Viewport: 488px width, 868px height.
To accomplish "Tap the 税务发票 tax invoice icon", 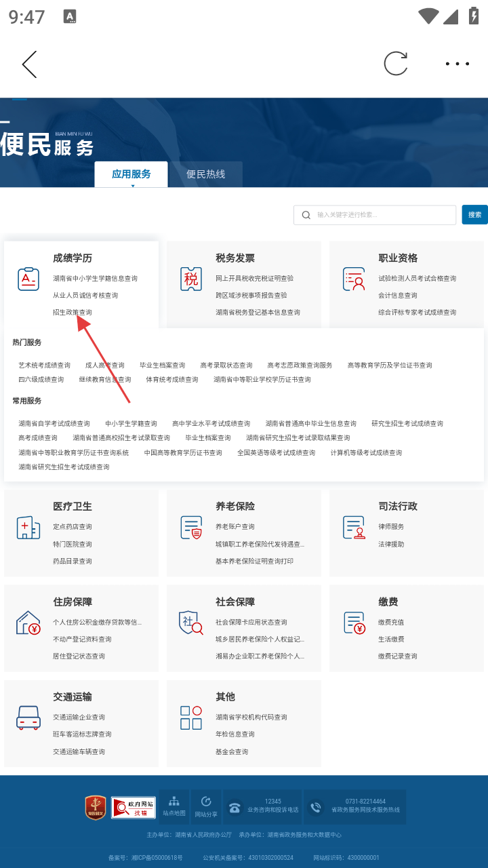I will (x=191, y=279).
